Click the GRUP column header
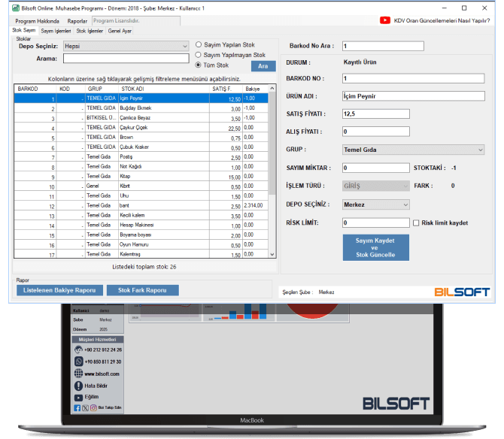Screen dimensions: 504x439 pyautogui.click(x=102, y=89)
